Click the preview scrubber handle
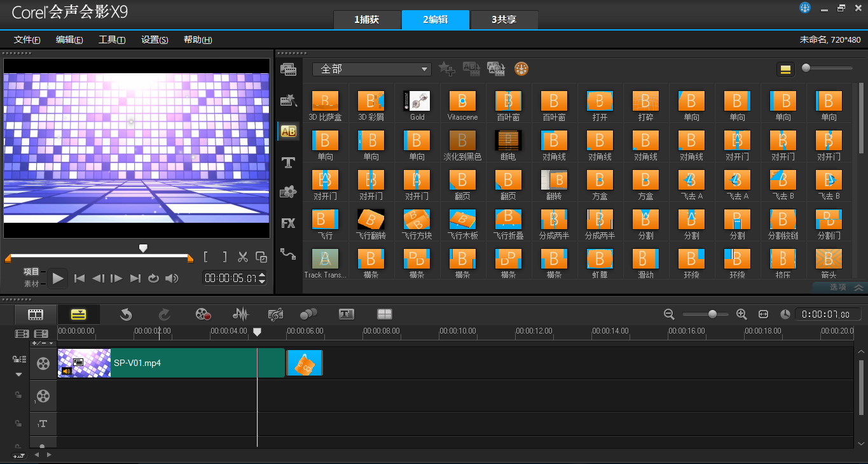This screenshot has height=464, width=868. click(x=143, y=248)
